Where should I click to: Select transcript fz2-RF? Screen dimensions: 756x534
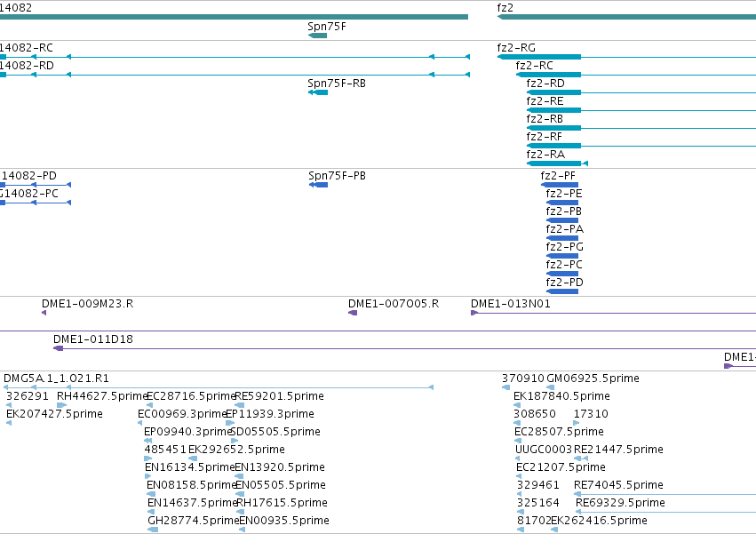[x=544, y=137]
